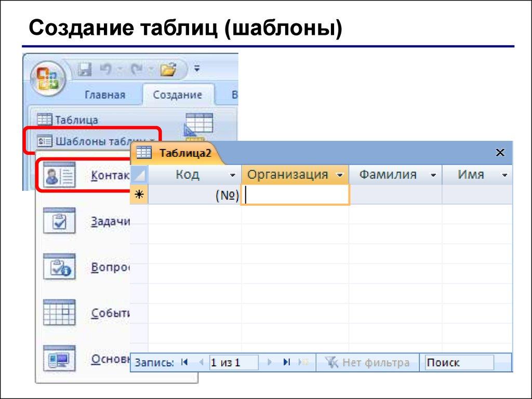Close the Таблица2 document window
The width and height of the screenshot is (532, 399).
[500, 152]
